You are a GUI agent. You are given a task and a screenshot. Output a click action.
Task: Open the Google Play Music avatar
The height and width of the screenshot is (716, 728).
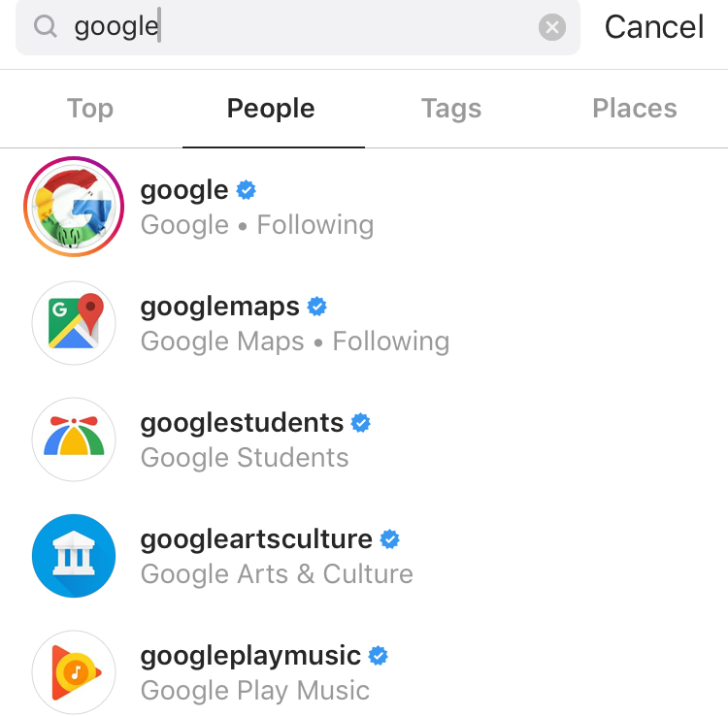click(74, 672)
